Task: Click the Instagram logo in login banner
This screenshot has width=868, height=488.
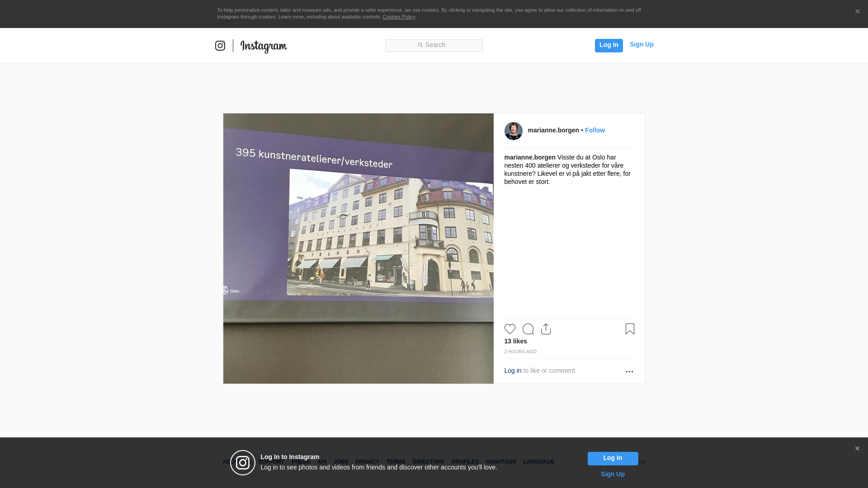Action: coord(243,463)
